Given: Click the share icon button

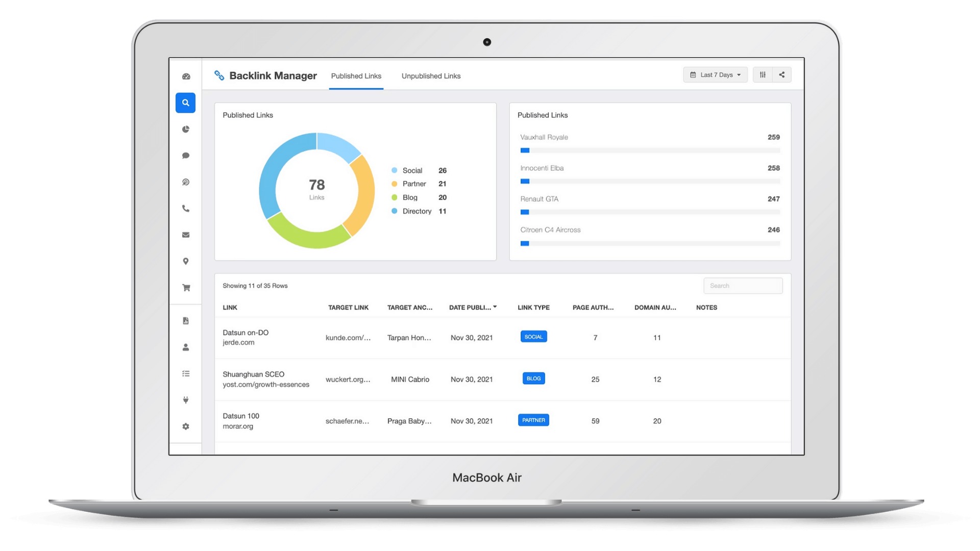Looking at the screenshot, I should click(x=782, y=75).
